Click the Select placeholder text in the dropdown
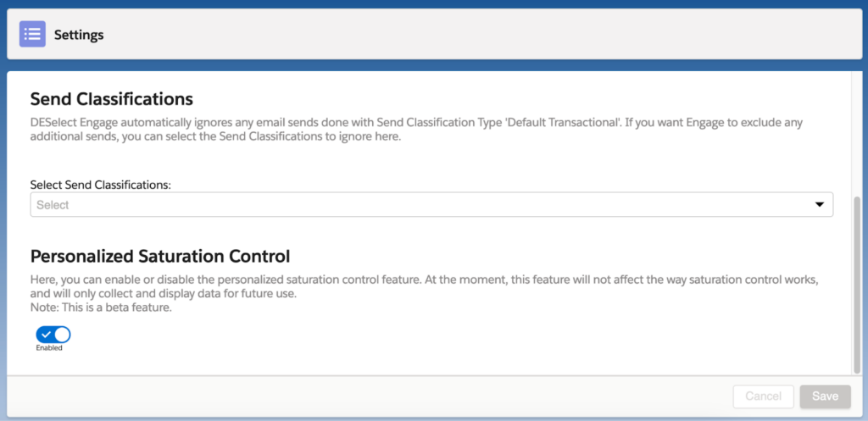The image size is (868, 421). [53, 205]
